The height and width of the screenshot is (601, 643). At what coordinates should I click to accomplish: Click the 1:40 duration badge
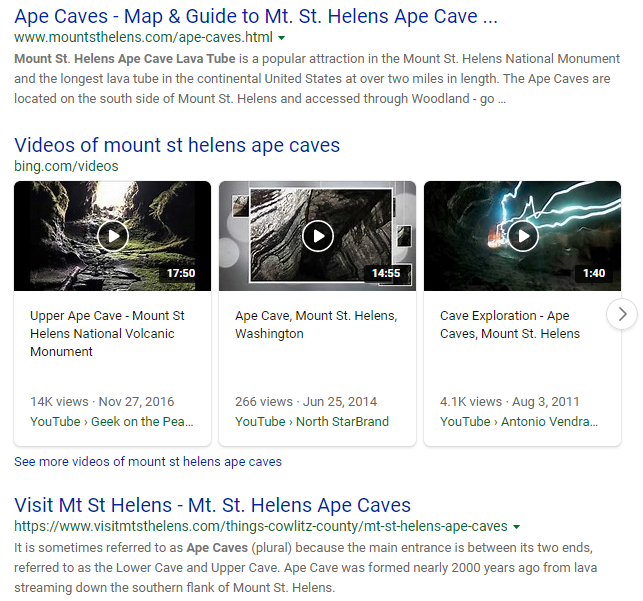tap(593, 273)
